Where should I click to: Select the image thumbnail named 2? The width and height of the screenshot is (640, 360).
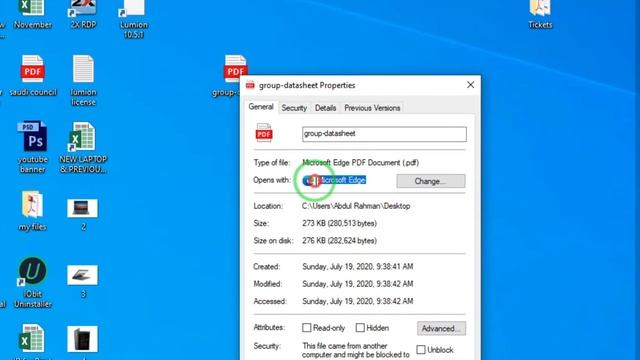82,208
